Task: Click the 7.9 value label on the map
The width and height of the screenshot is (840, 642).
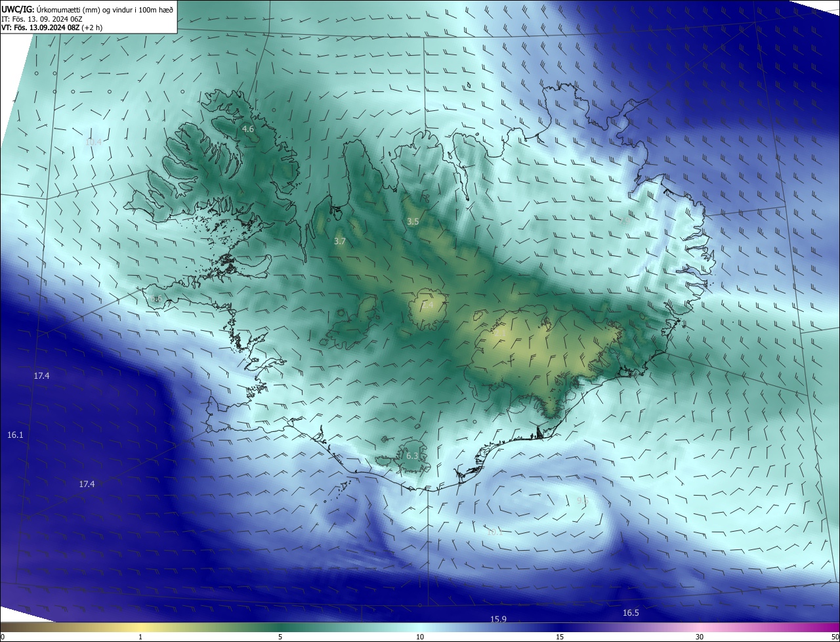Action: pyautogui.click(x=625, y=221)
